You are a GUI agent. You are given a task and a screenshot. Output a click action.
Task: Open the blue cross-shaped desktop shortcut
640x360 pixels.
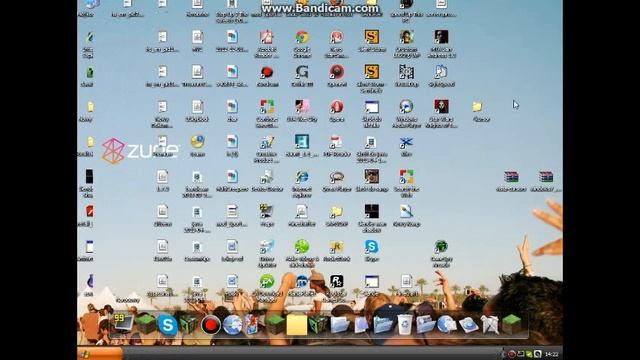click(406, 142)
